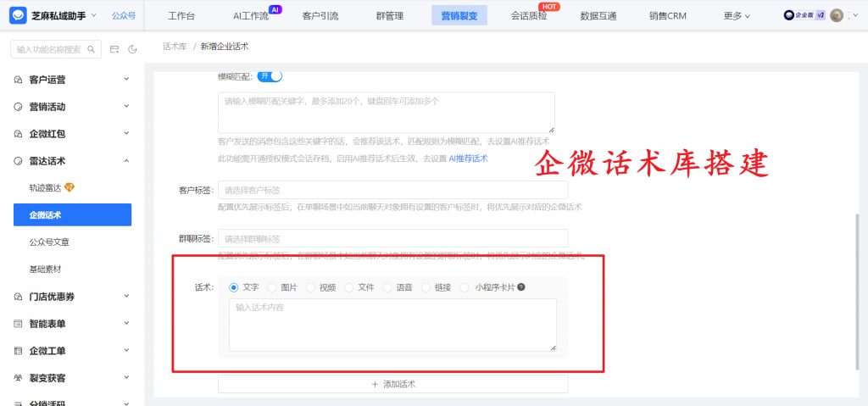Click the 添加话术 button
The image size is (868, 406).
(392, 384)
